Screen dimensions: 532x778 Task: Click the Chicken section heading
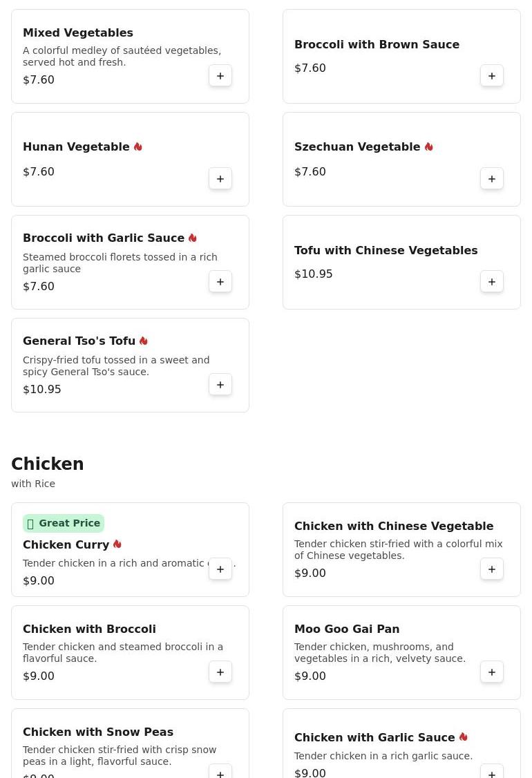pos(48,464)
